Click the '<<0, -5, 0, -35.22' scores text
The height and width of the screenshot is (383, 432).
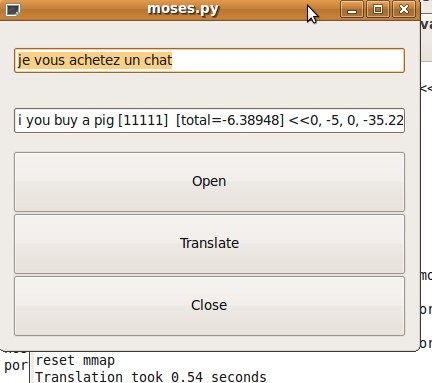click(346, 120)
